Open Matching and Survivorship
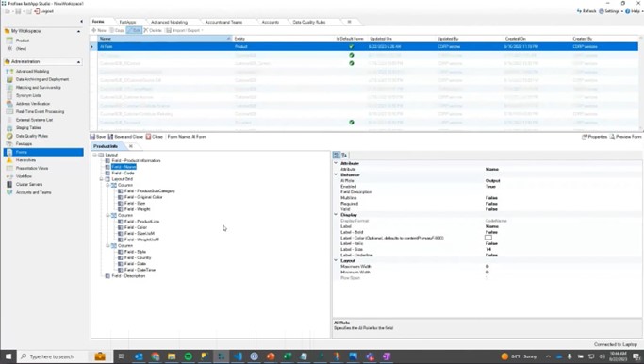 [38, 88]
